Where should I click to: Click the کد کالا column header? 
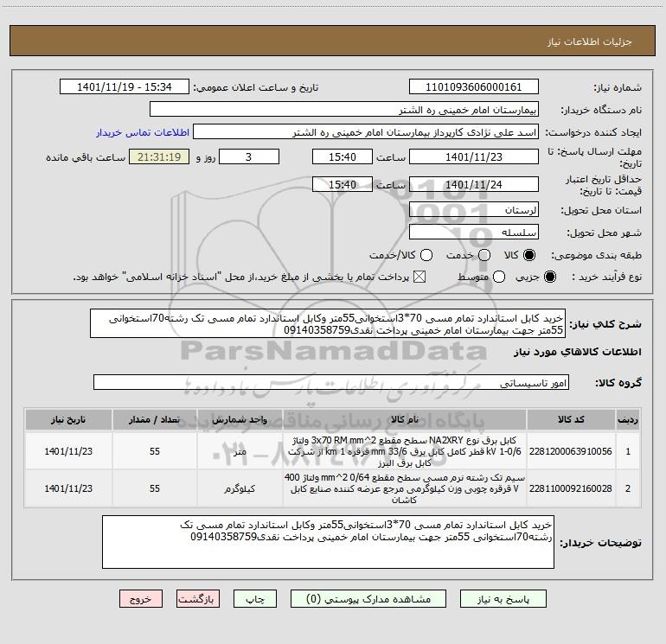point(571,420)
